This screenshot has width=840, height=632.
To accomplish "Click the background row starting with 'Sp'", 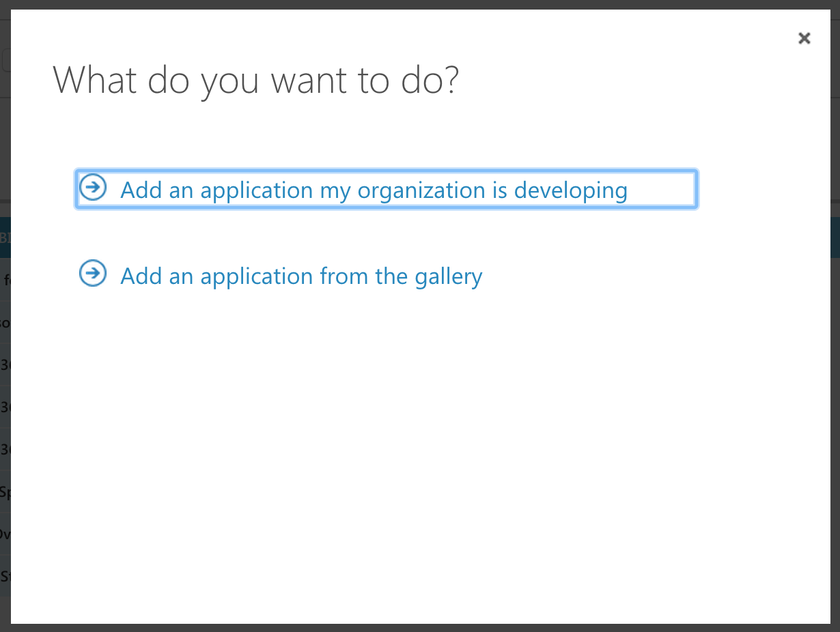I will 5,491.
